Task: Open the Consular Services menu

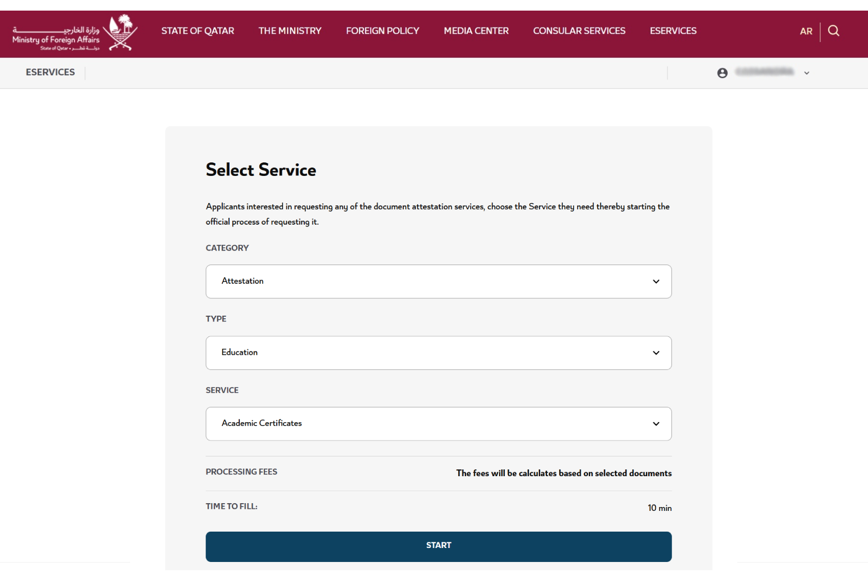Action: [x=579, y=31]
